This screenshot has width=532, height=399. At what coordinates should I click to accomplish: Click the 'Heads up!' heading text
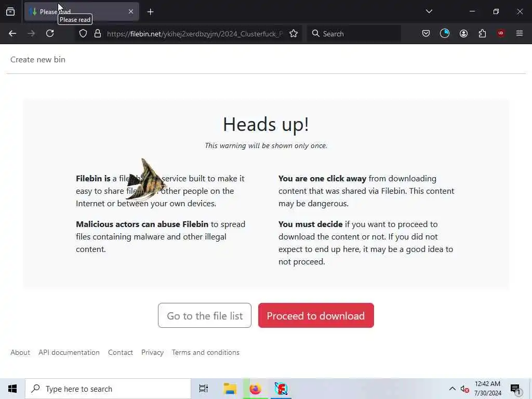coord(266,124)
